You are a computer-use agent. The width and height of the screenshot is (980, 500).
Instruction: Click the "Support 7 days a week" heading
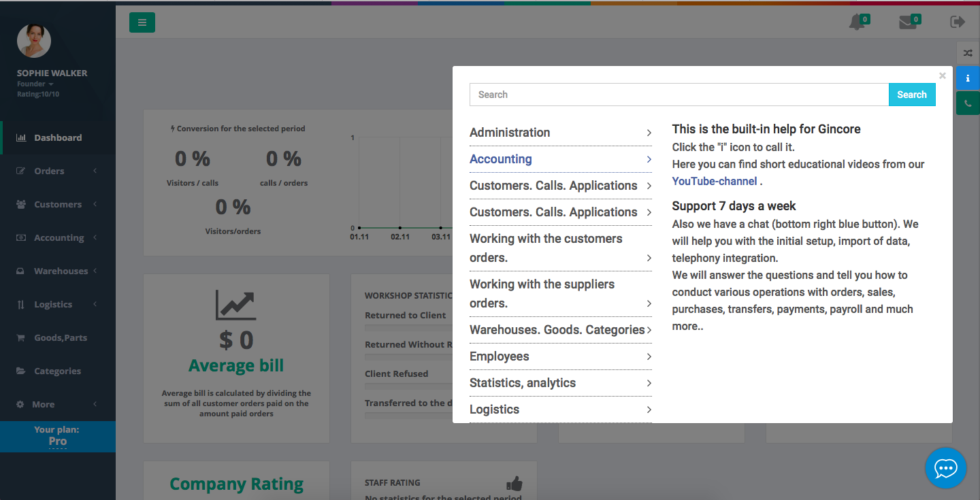click(734, 206)
